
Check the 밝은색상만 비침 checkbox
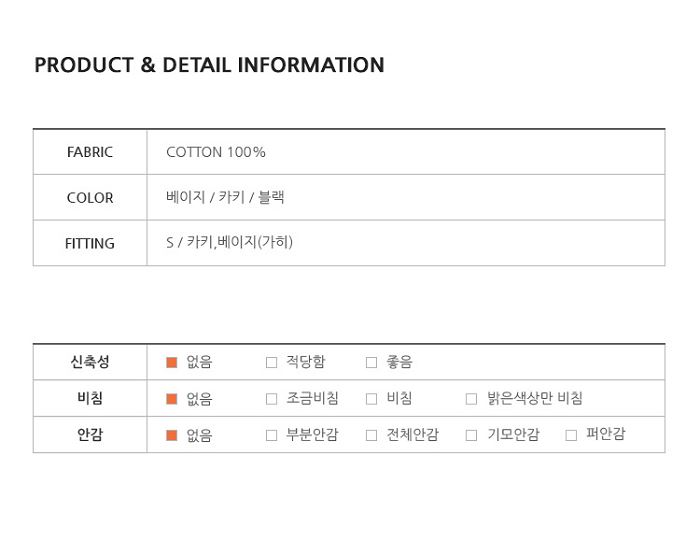click(471, 399)
